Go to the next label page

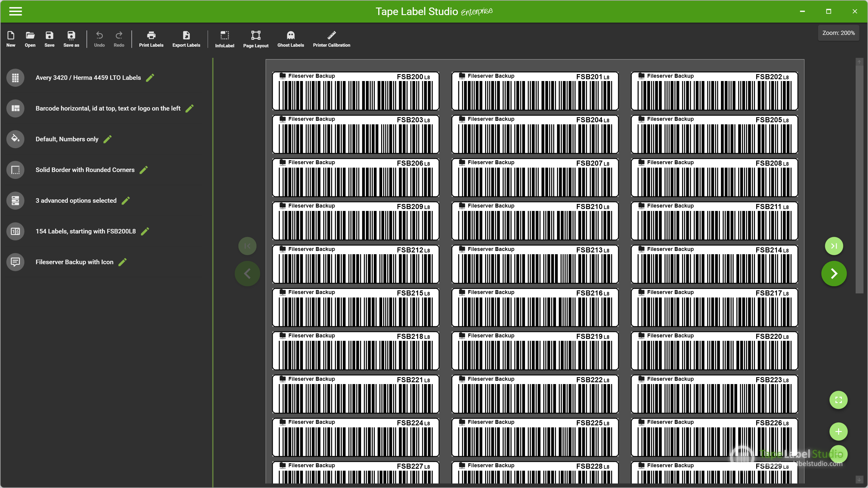click(834, 274)
